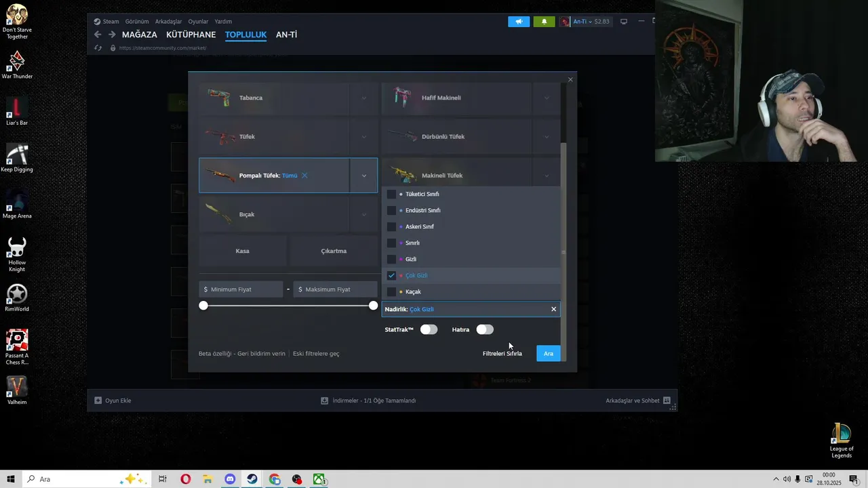Image resolution: width=868 pixels, height=488 pixels.
Task: Check the Endüstri Sınıfı rarity box
Action: [x=391, y=210]
